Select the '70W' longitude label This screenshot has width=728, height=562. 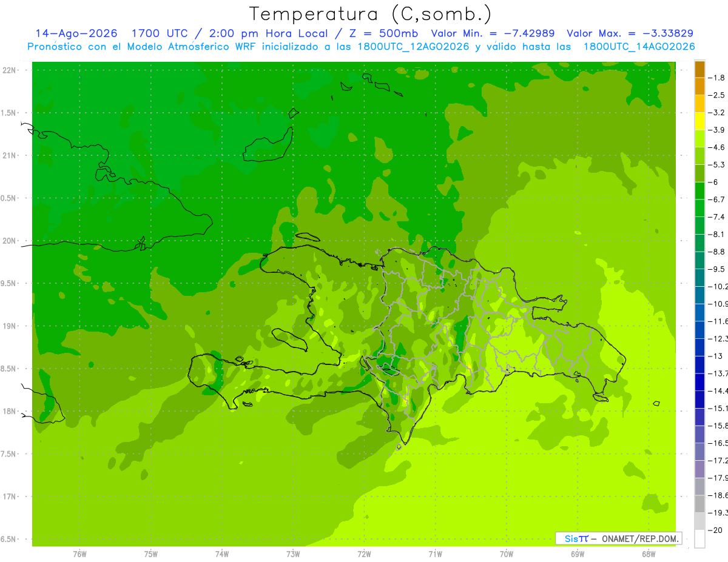(507, 554)
